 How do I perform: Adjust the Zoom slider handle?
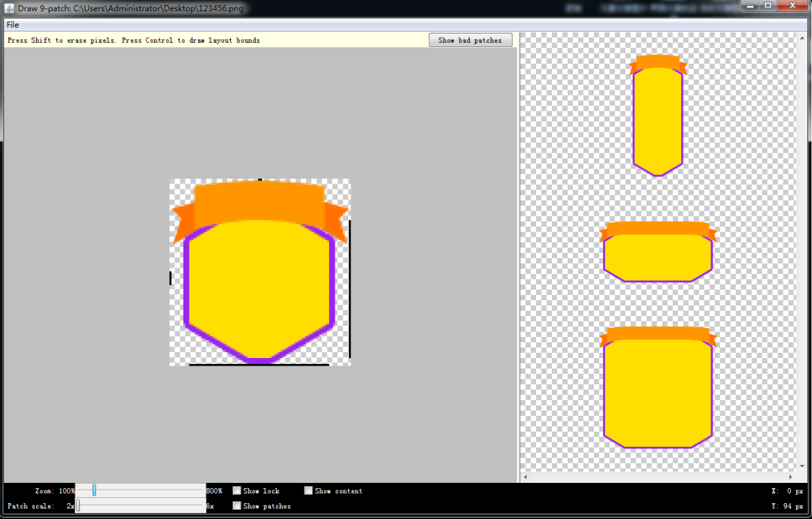[94, 490]
